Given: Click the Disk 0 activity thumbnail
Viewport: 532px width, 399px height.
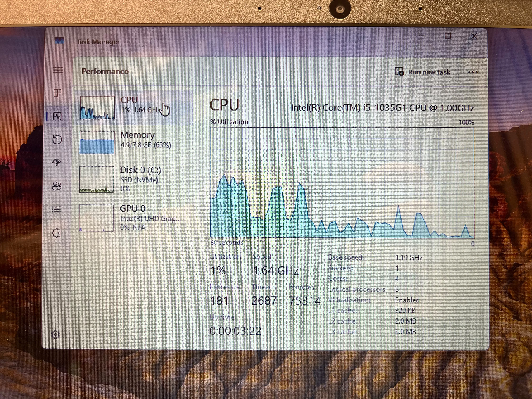Looking at the screenshot, I should 97,179.
